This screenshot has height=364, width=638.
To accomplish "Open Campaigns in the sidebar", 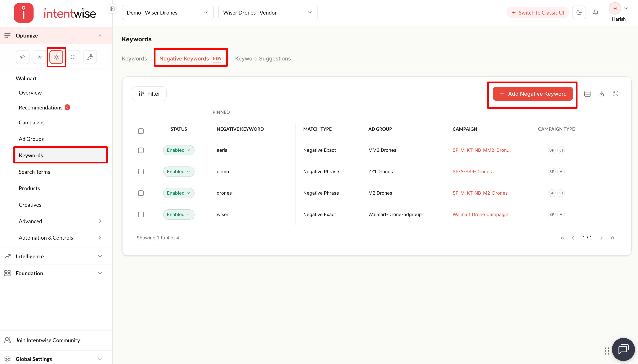I will pyautogui.click(x=32, y=122).
